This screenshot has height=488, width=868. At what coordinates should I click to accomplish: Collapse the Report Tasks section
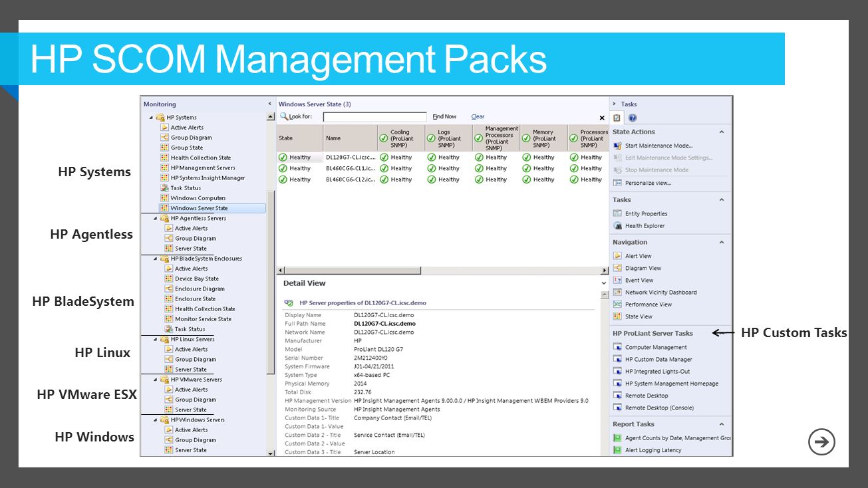coord(722,424)
